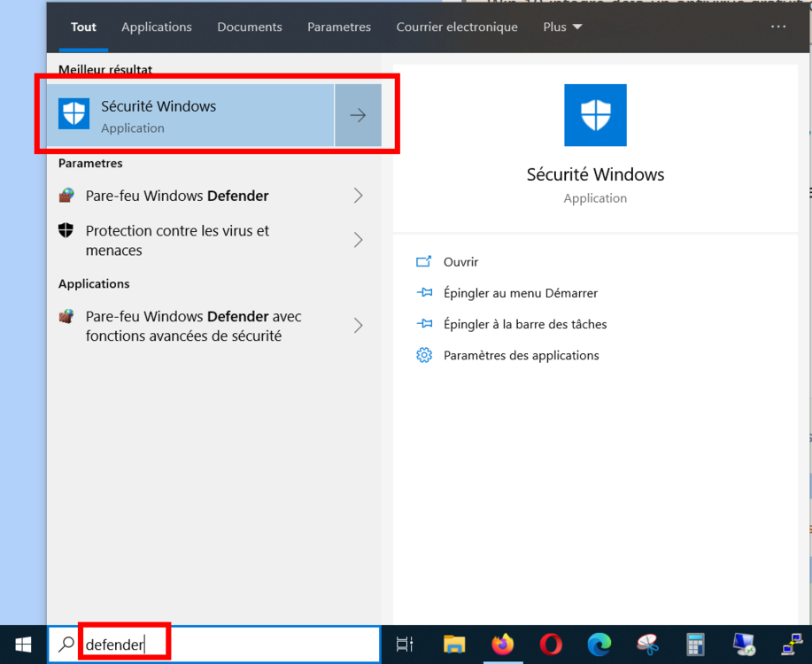Choose Épingler à la barre des tâches
Screen dimensions: 812x664
tap(524, 324)
